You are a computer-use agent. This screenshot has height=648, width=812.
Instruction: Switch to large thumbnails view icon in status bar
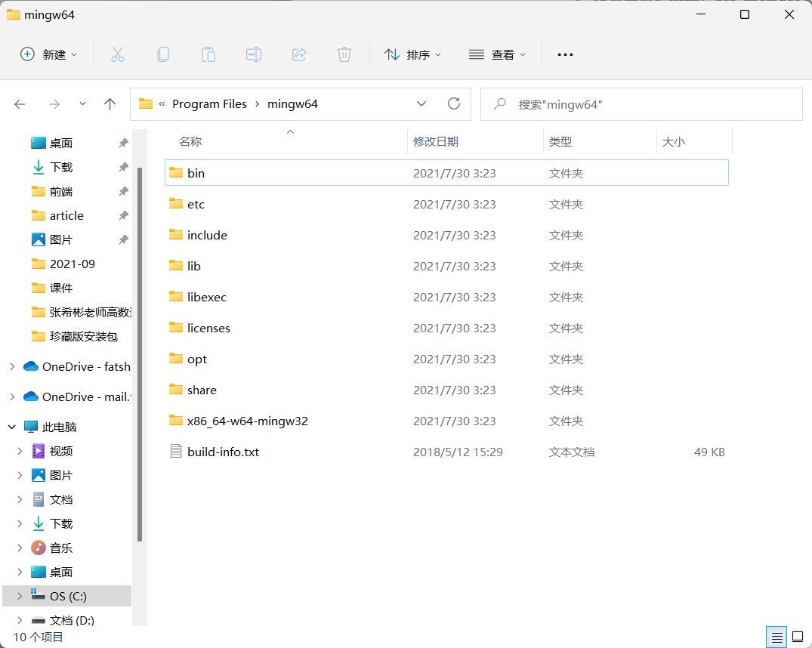pos(798,637)
